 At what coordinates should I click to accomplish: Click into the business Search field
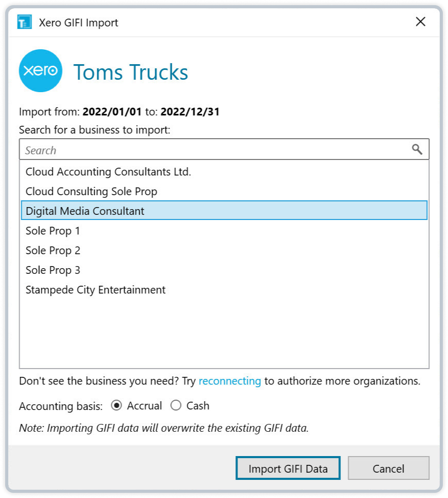224,149
